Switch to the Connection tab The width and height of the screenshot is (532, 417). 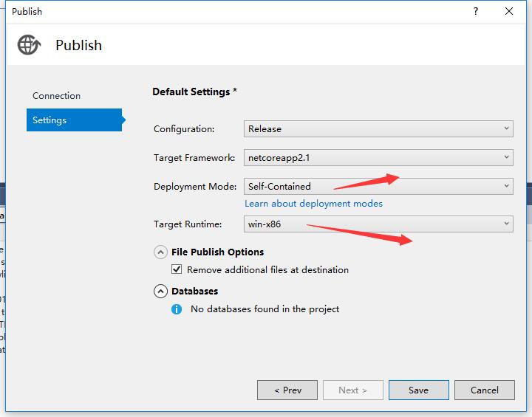click(57, 96)
